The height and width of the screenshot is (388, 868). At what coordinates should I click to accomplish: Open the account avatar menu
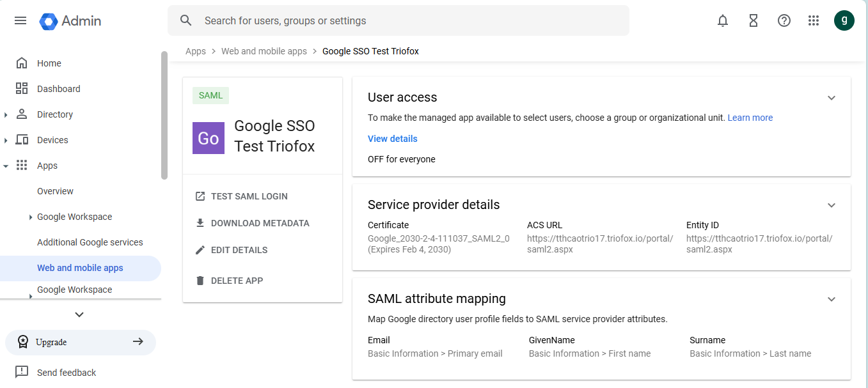[x=844, y=20]
